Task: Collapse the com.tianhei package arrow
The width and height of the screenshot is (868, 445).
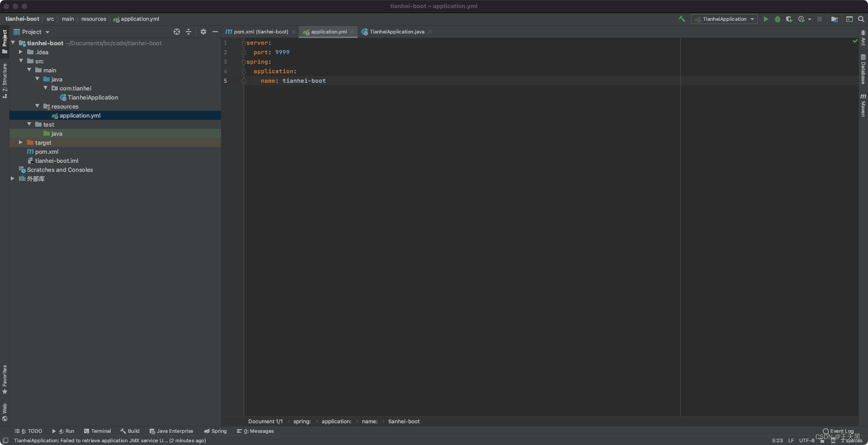Action: [x=45, y=88]
